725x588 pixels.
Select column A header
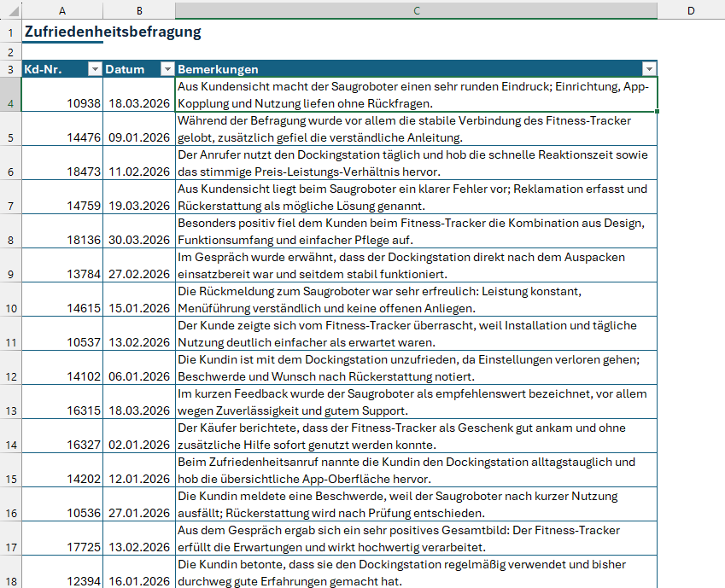[x=62, y=10]
